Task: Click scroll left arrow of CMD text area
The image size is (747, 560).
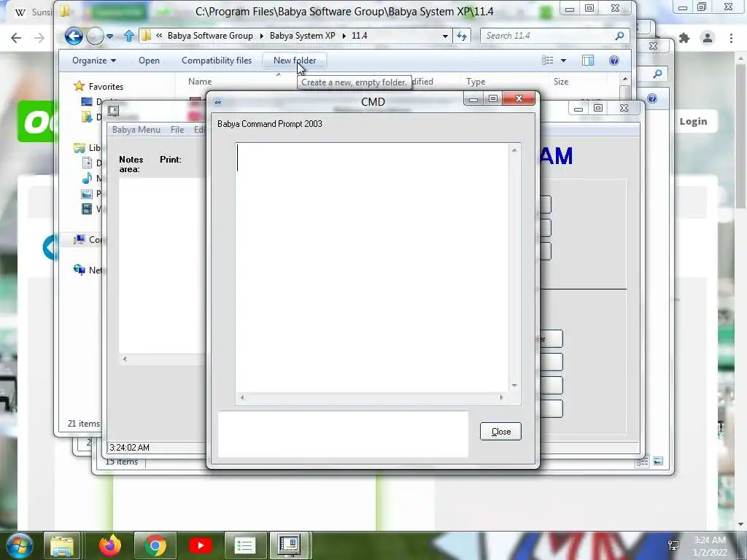Action: [242, 397]
